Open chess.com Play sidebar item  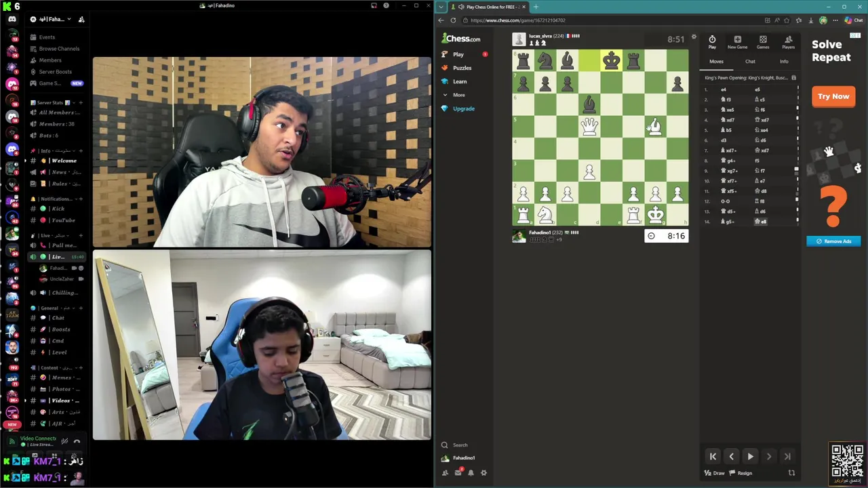coord(458,54)
